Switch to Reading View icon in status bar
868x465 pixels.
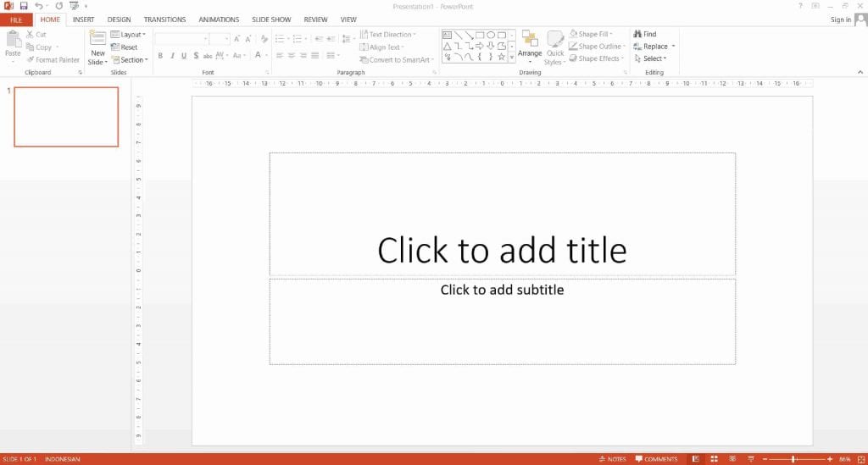click(732, 459)
